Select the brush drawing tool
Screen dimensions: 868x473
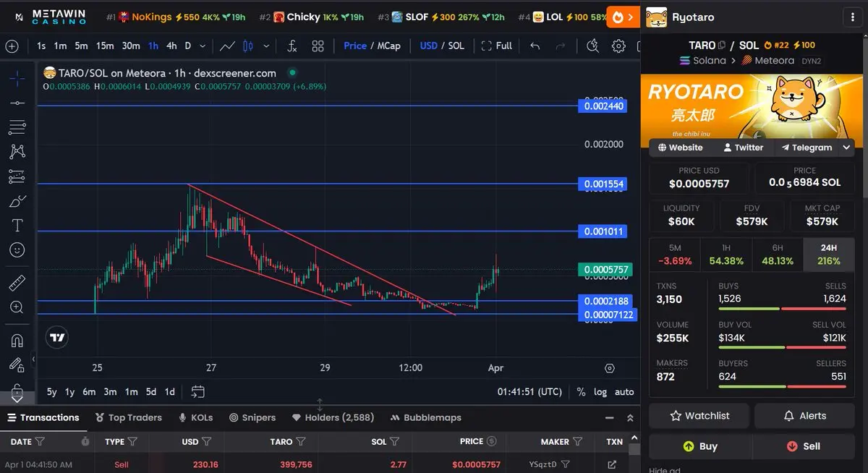(x=17, y=201)
